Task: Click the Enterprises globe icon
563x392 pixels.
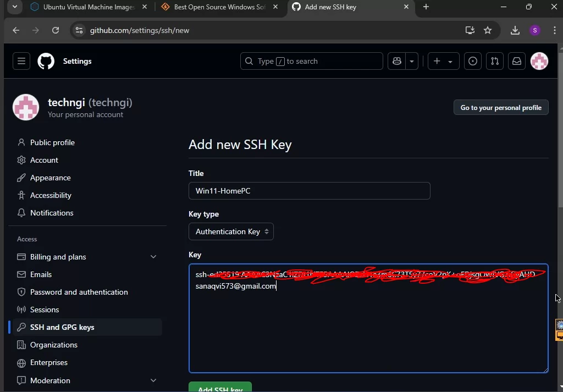Action: click(21, 362)
